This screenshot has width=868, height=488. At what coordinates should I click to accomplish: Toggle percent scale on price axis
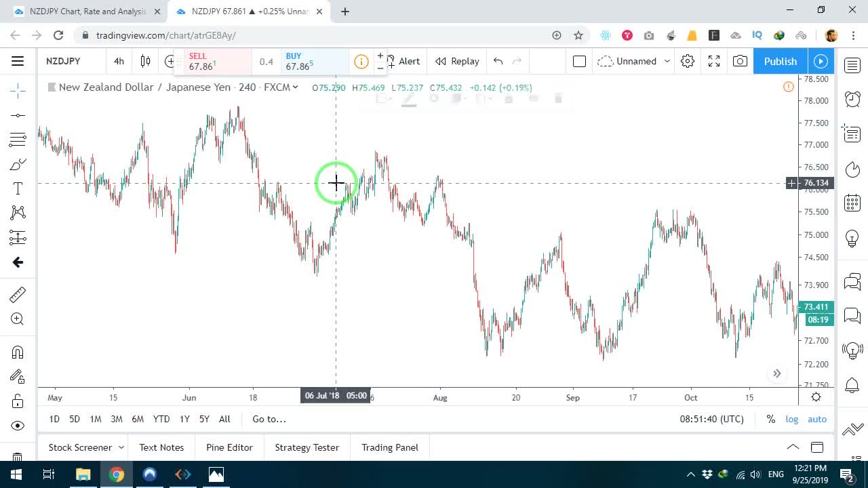coord(771,419)
